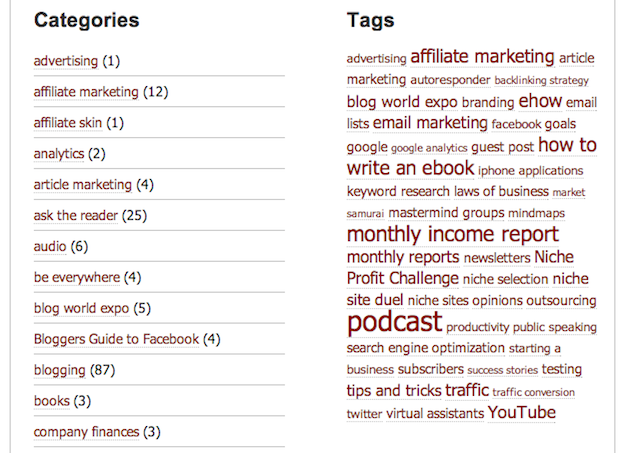Open the blogging category

(59, 370)
